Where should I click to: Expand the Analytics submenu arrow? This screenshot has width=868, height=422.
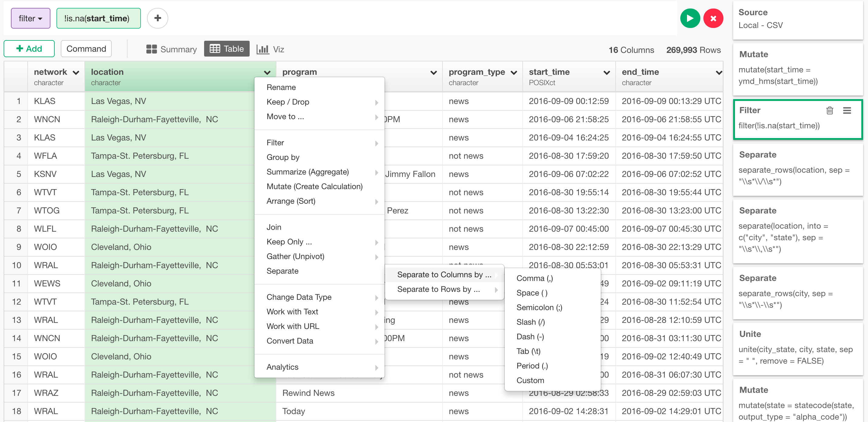[376, 368]
